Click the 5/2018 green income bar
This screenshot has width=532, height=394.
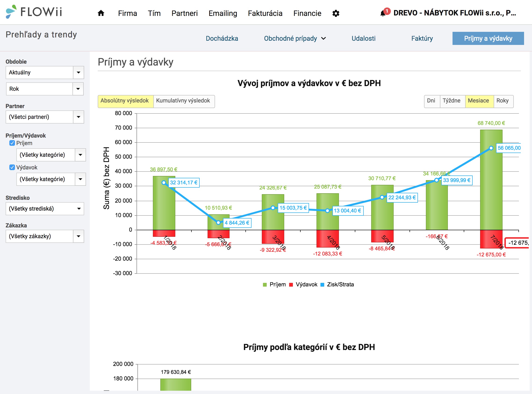click(x=382, y=208)
